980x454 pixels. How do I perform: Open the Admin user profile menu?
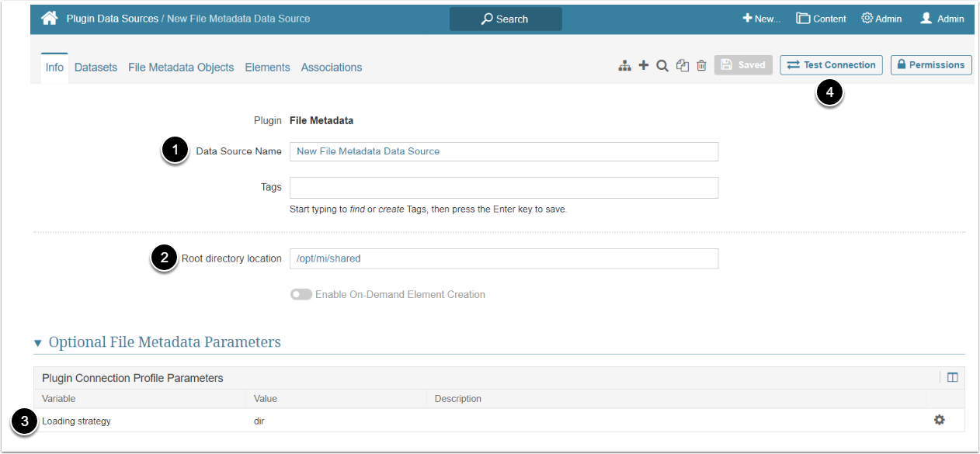[942, 19]
